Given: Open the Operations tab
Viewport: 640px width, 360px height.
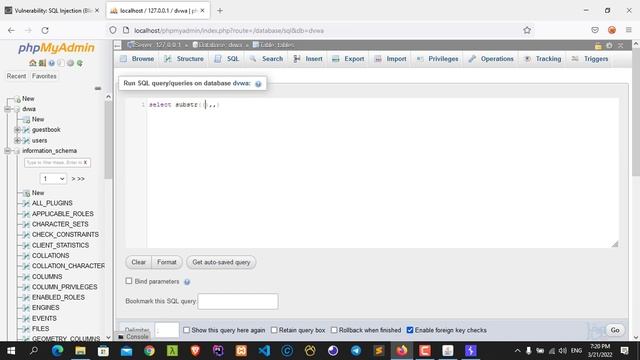Looking at the screenshot, I should 491,59.
